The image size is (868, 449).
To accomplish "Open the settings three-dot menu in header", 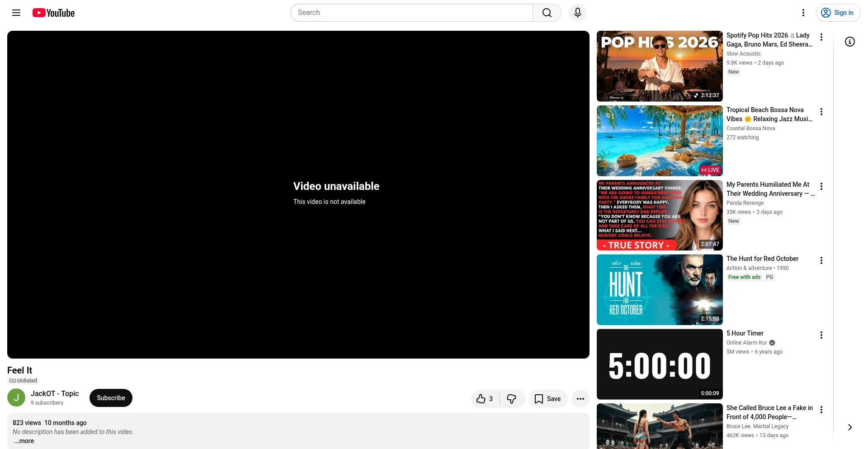I will (x=803, y=13).
